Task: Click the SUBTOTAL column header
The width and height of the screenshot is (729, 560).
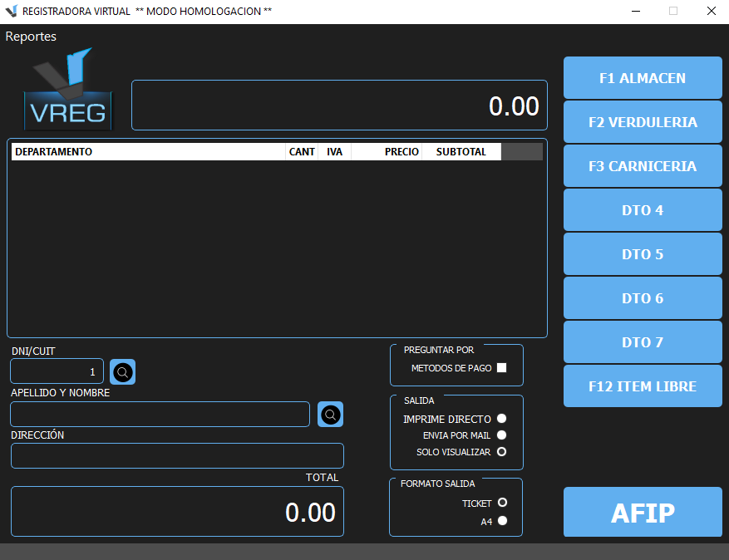Action: (x=461, y=151)
